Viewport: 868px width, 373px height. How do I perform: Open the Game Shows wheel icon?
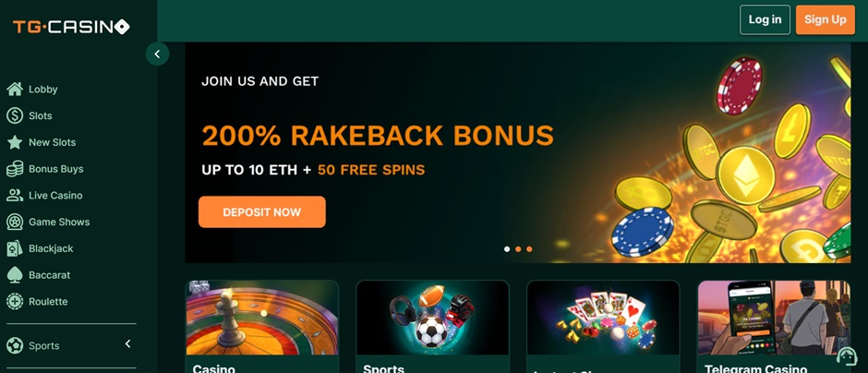click(15, 222)
